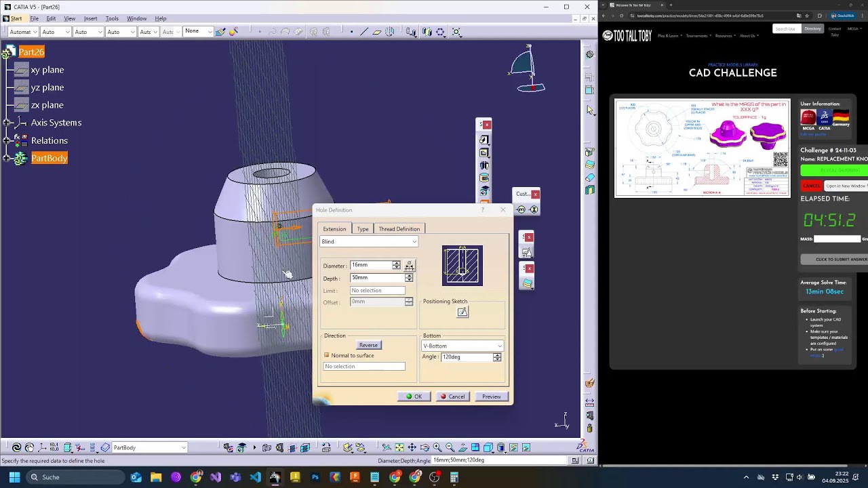868x488 pixels.
Task: Click the Preview button in Hole Definition
Action: coord(492,396)
